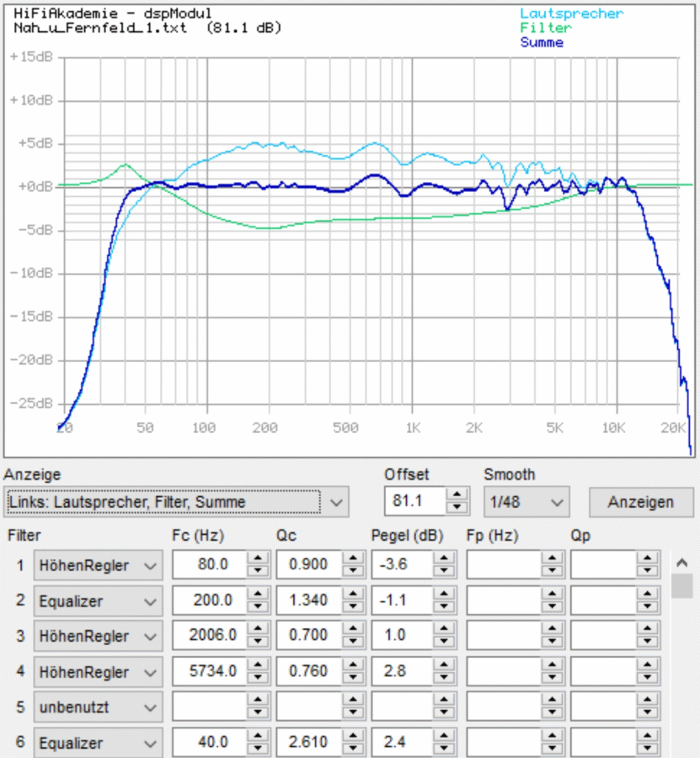Click filter 1 Fc field showing 80.0
This screenshot has width=700, height=758.
coord(210,566)
